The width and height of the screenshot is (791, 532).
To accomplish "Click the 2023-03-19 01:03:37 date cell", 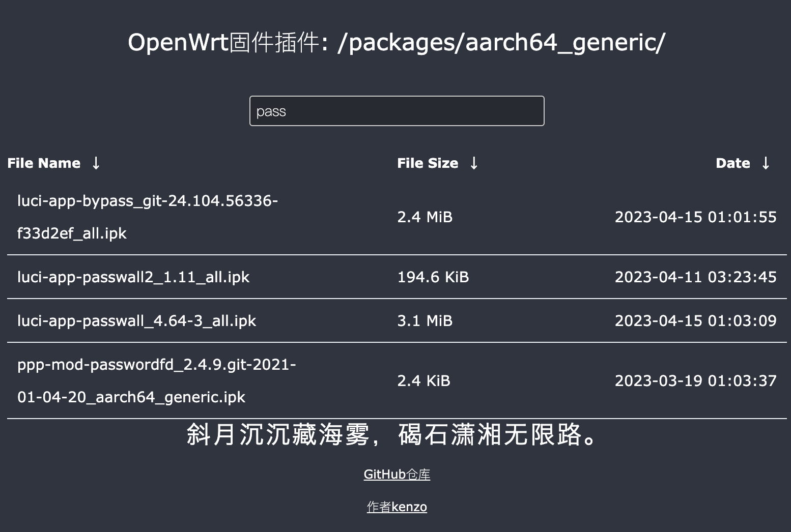I will [x=695, y=381].
